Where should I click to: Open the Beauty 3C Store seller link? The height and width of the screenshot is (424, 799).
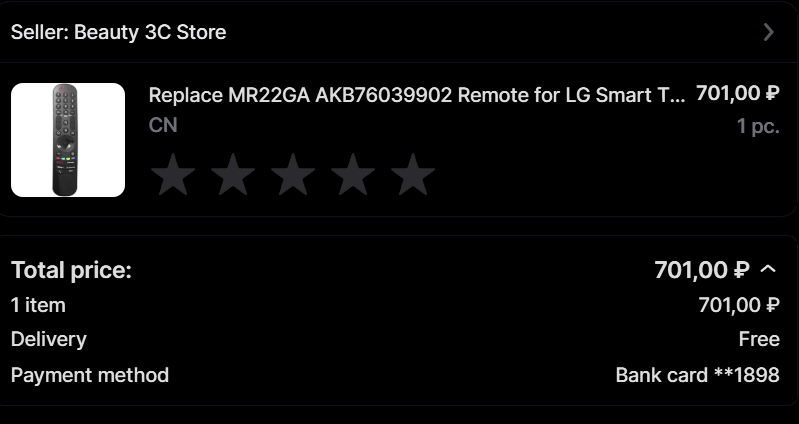point(118,32)
